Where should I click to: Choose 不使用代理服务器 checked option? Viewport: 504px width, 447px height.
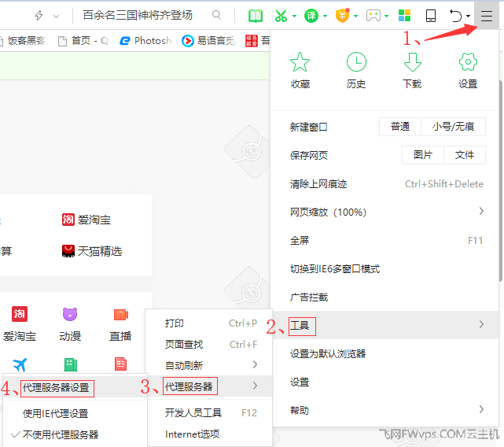coord(75,434)
